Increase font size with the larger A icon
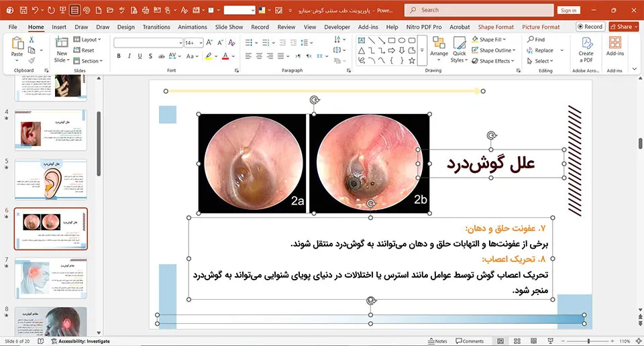Screen dimensions: 644x346 (209, 43)
